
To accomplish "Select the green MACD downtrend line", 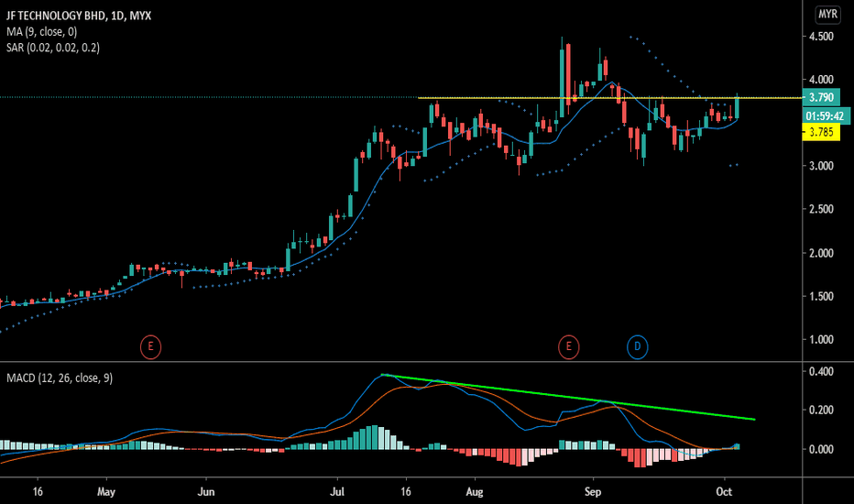I will [568, 397].
